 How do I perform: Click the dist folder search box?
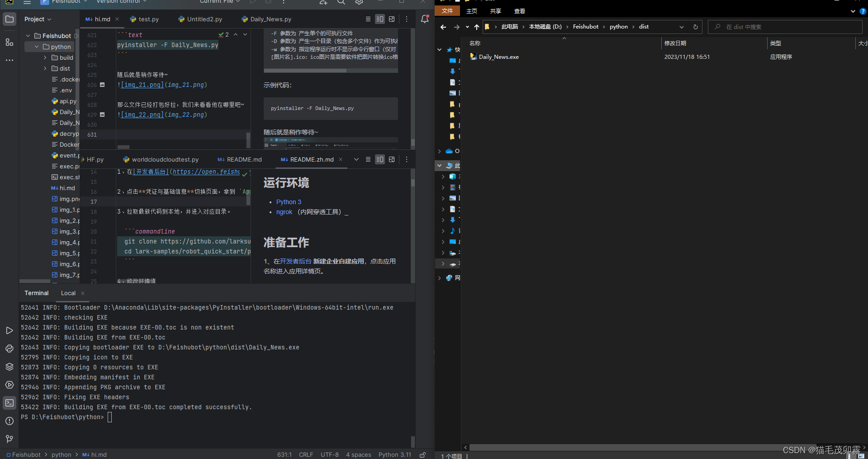tap(785, 27)
